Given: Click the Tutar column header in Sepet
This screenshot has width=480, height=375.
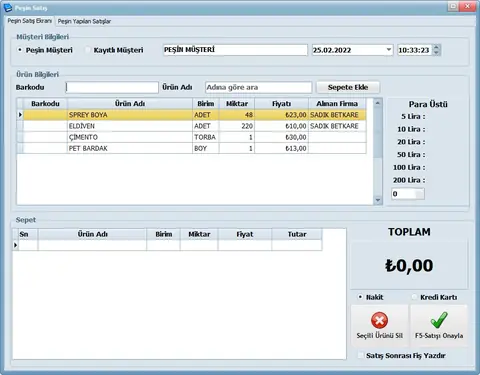Looking at the screenshot, I should tap(297, 234).
